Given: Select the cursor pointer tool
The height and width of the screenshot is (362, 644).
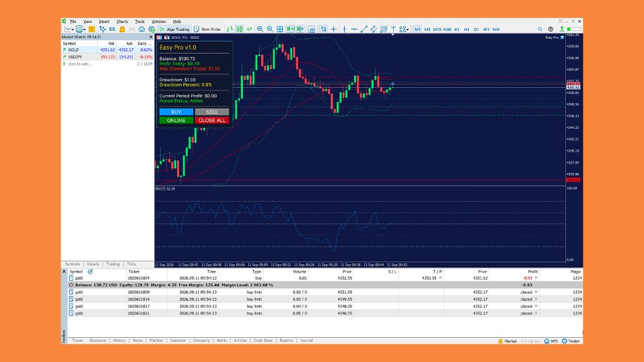Looking at the screenshot, I should coord(323,29).
